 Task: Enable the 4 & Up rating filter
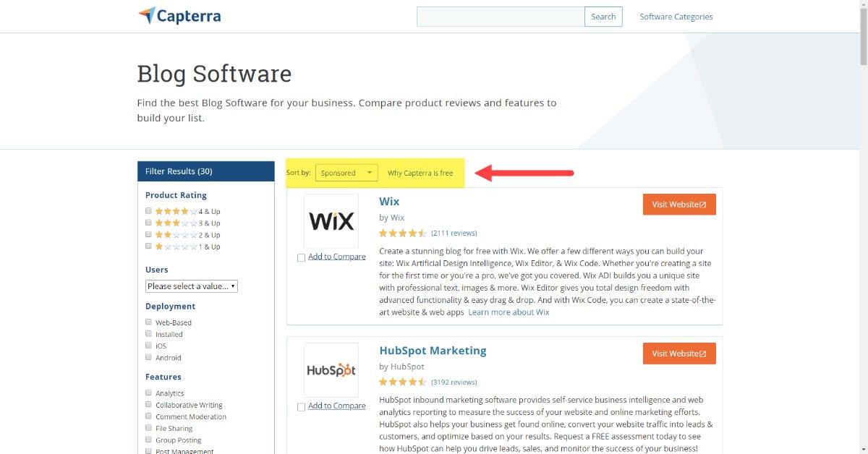click(148, 211)
